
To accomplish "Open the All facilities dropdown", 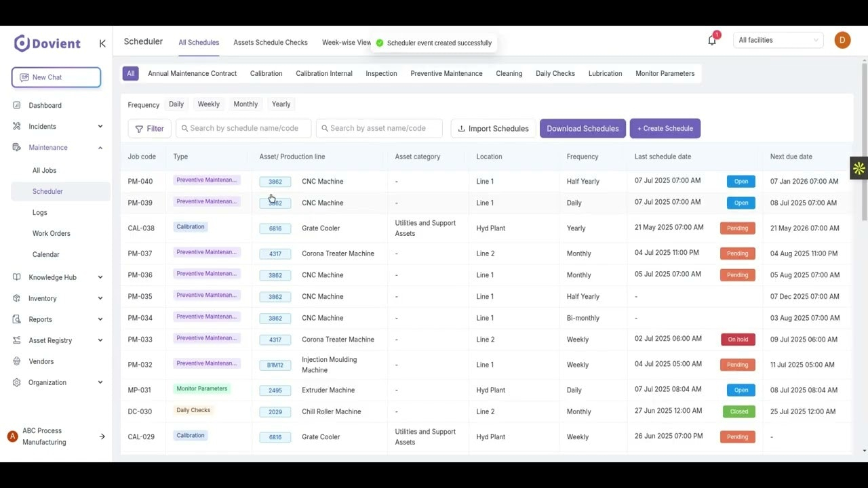I will click(778, 41).
